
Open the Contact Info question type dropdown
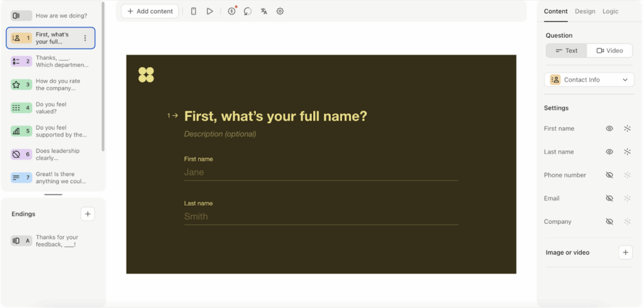[x=589, y=80]
